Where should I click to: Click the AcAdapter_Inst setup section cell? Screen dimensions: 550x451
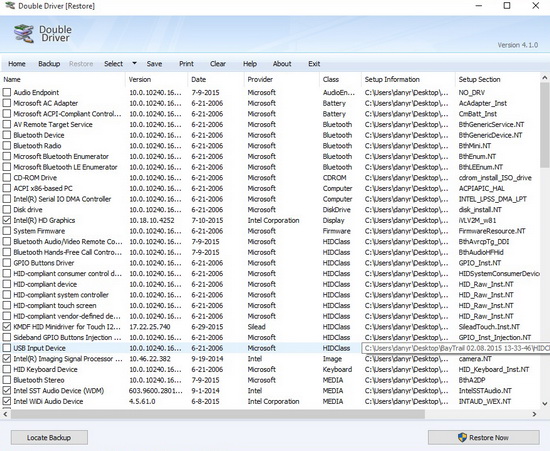coord(483,103)
